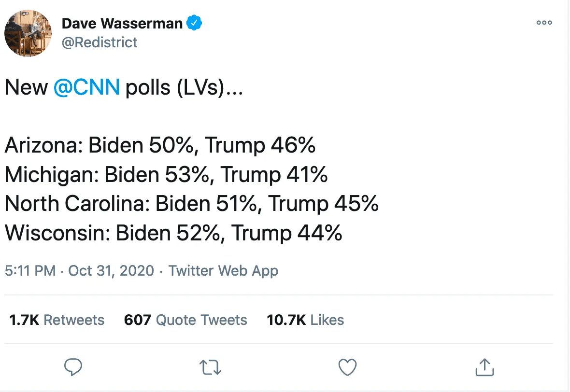
Task: Click the blue verified badge next to Dave Wasserman
Action: (195, 23)
